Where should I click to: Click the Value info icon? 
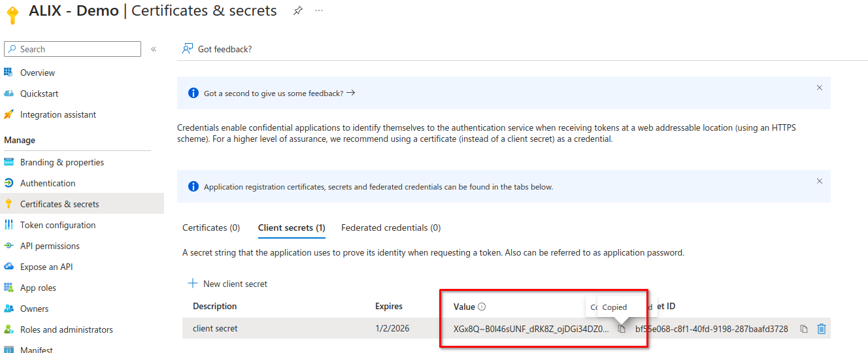(x=482, y=307)
